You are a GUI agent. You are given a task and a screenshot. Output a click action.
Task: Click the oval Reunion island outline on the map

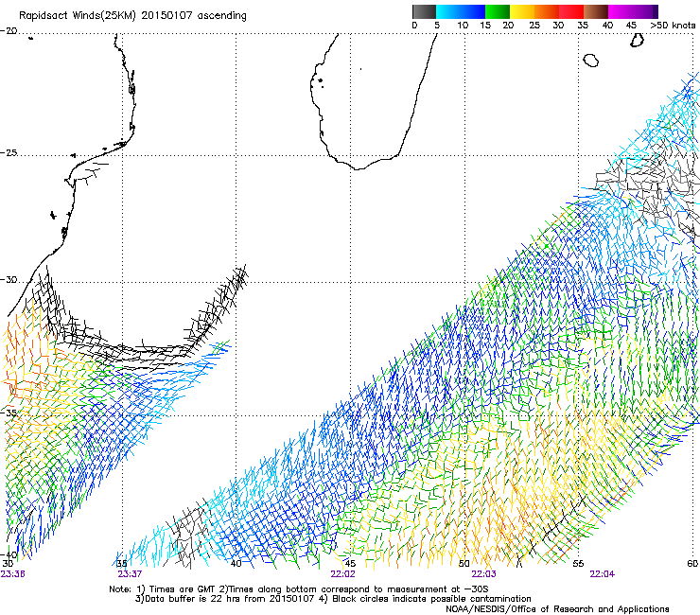click(x=590, y=60)
